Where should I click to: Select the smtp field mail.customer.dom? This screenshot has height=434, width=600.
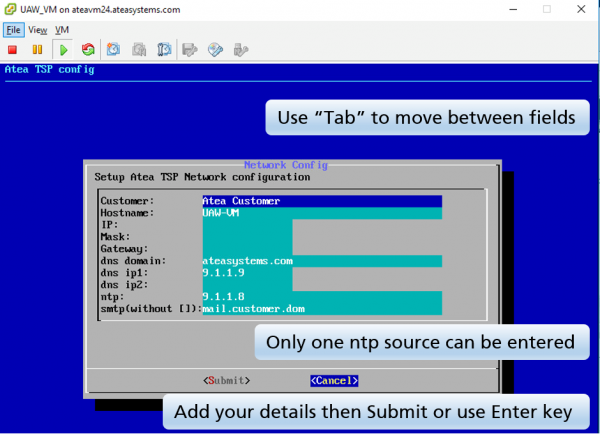click(x=322, y=309)
